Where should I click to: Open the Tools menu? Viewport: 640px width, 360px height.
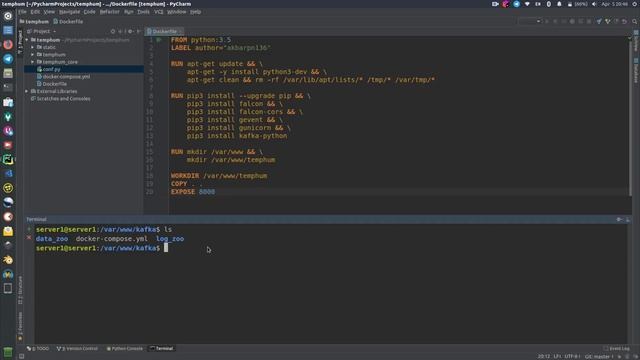(143, 12)
